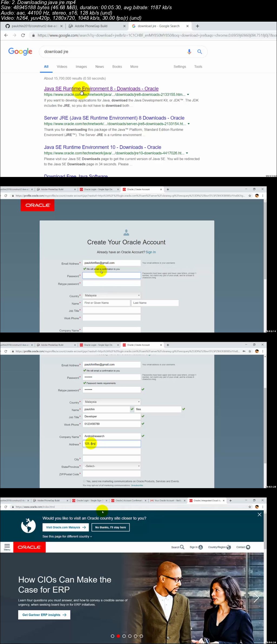Reload the filled Create Account form page
The width and height of the screenshot is (277, 644).
(6, 351)
